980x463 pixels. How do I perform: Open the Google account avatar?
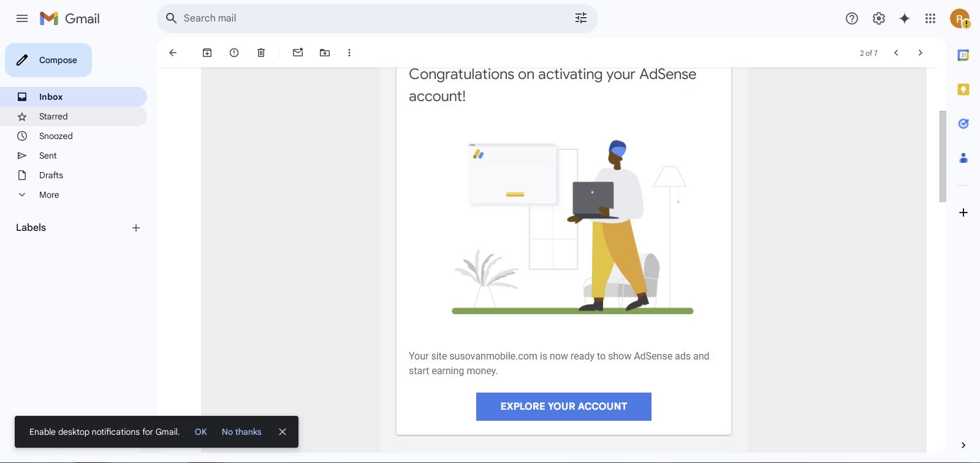[960, 18]
